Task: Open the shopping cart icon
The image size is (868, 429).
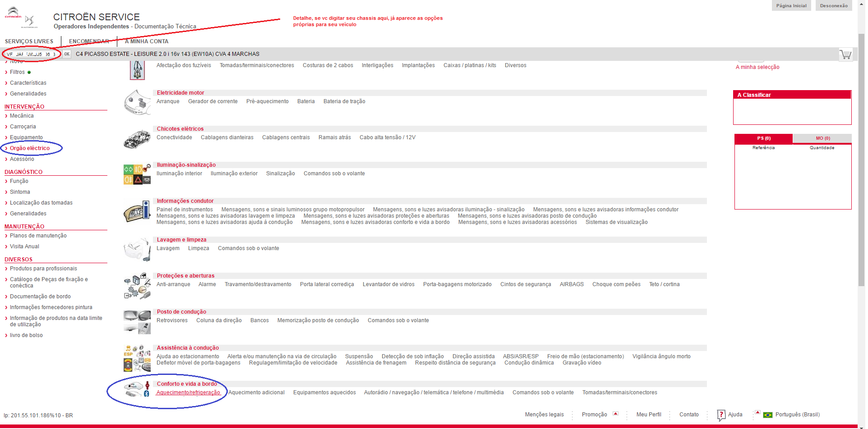Action: point(845,55)
